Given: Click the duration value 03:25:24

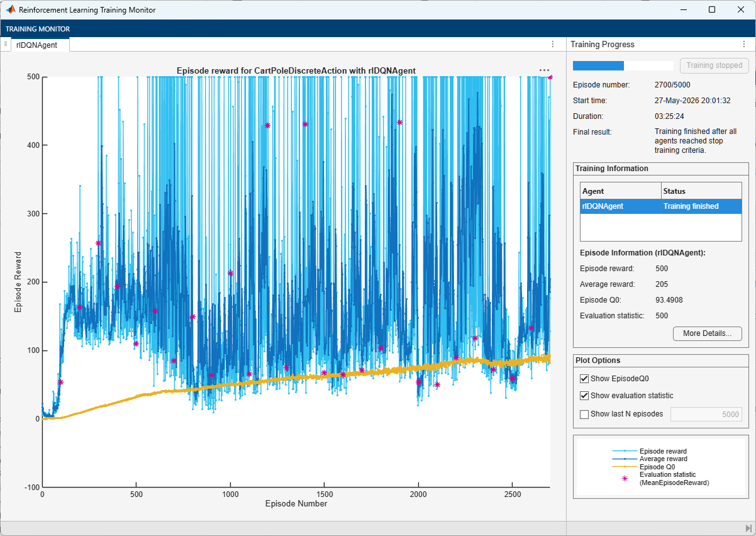Looking at the screenshot, I should click(669, 116).
